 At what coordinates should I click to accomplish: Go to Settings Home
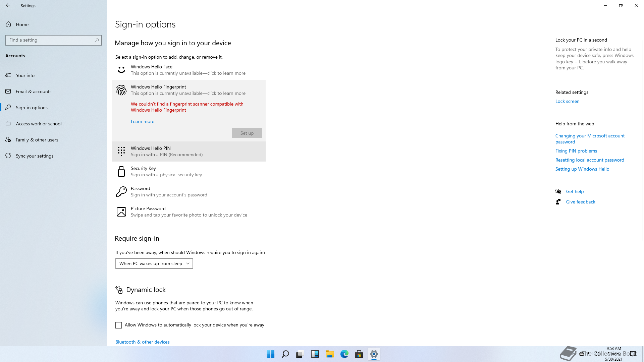pyautogui.click(x=54, y=24)
